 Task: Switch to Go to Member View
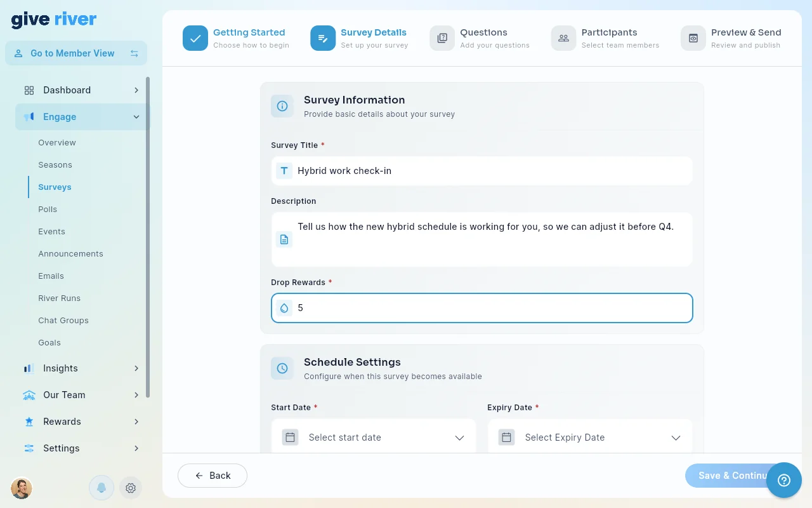76,53
